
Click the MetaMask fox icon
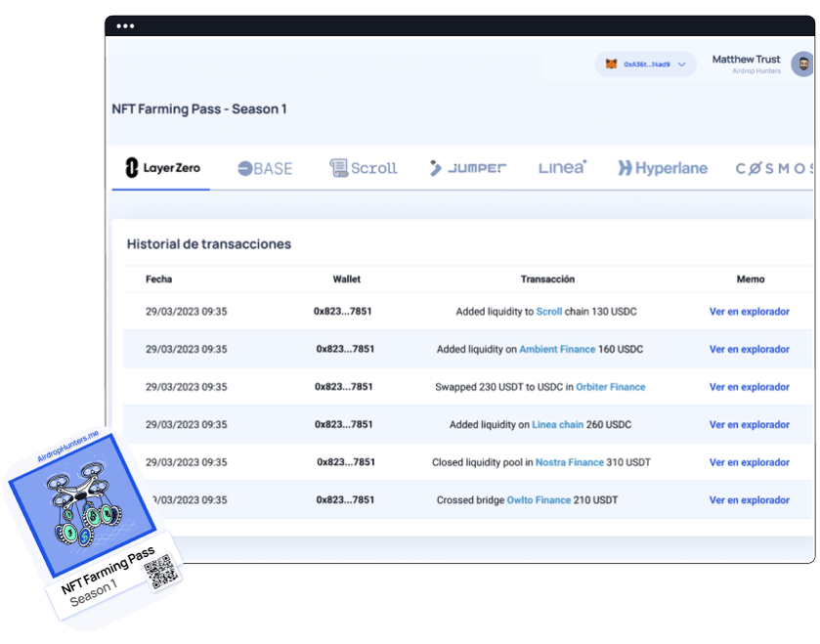tap(611, 64)
